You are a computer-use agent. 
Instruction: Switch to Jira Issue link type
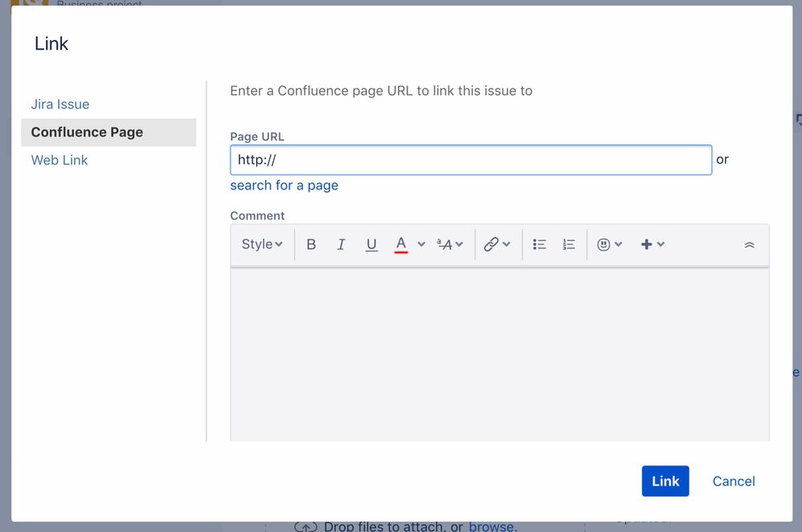pos(60,104)
